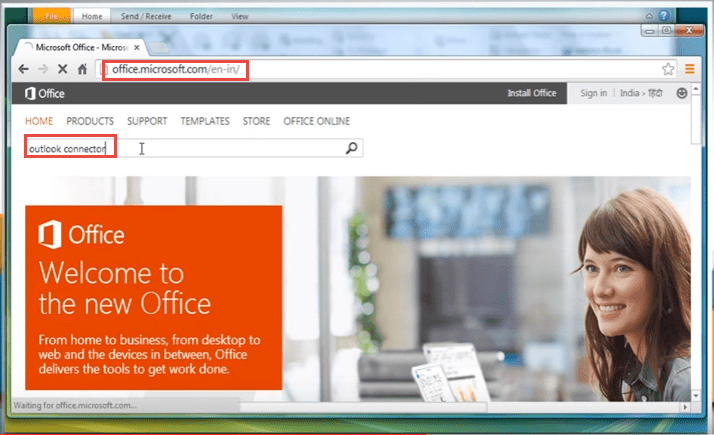Click the vertical scrollbar down arrow

coord(696,395)
